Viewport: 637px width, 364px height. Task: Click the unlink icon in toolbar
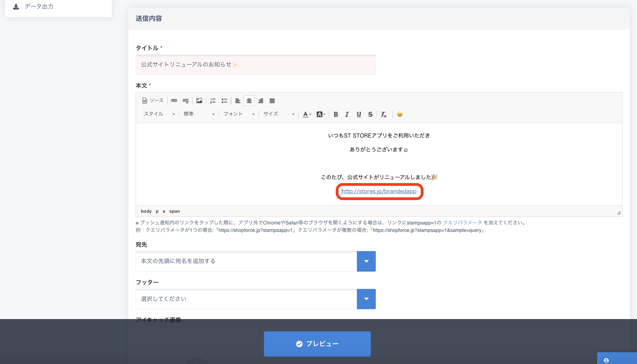(186, 101)
